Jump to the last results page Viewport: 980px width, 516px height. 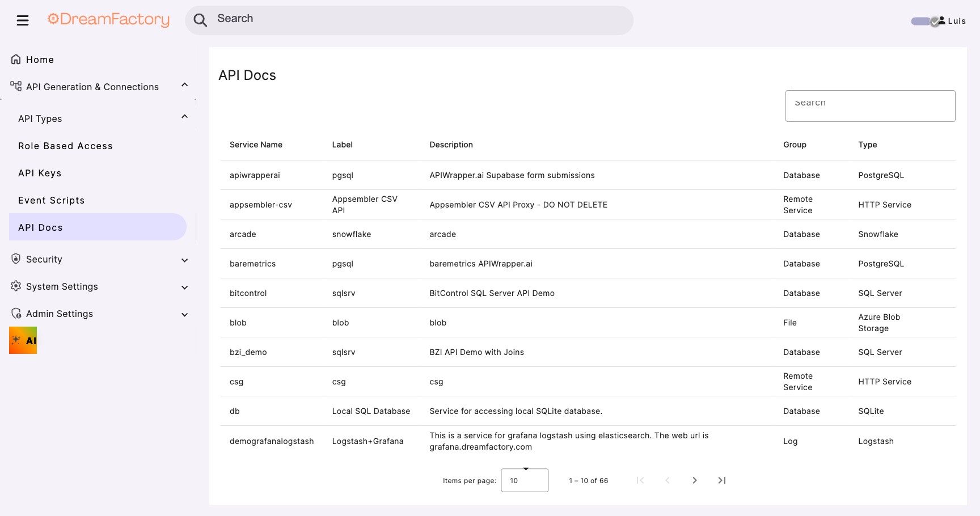pyautogui.click(x=721, y=480)
